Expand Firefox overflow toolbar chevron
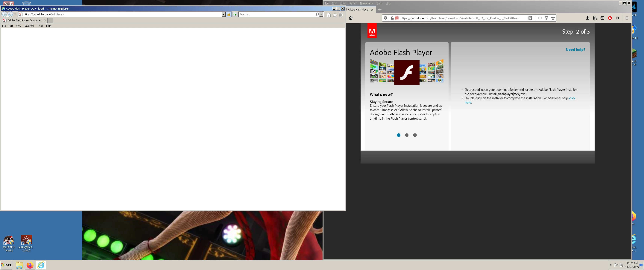This screenshot has height=270, width=644. [617, 18]
